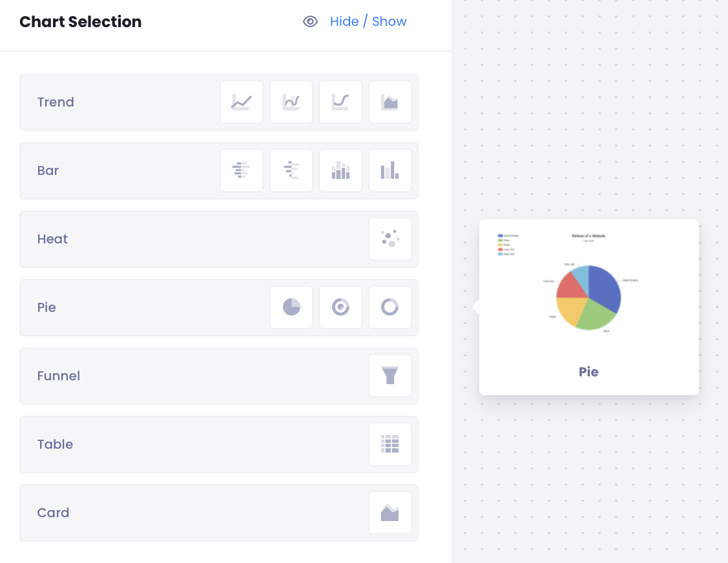Click the Hide / Show link
728x563 pixels.
tap(368, 22)
